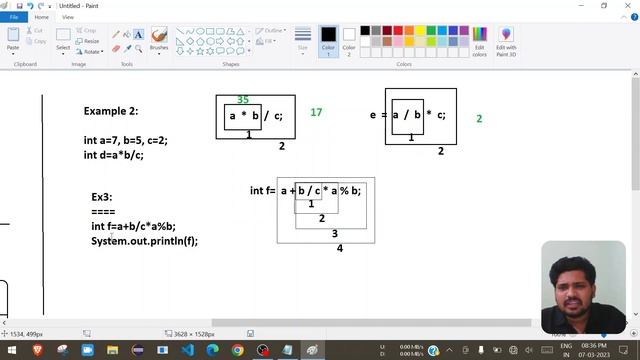Click the Redo arrow in title bar
Image resolution: width=640 pixels, height=360 pixels.
40,6
